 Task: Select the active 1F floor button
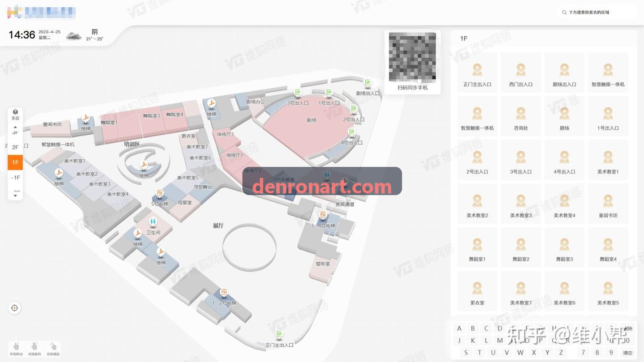(15, 162)
